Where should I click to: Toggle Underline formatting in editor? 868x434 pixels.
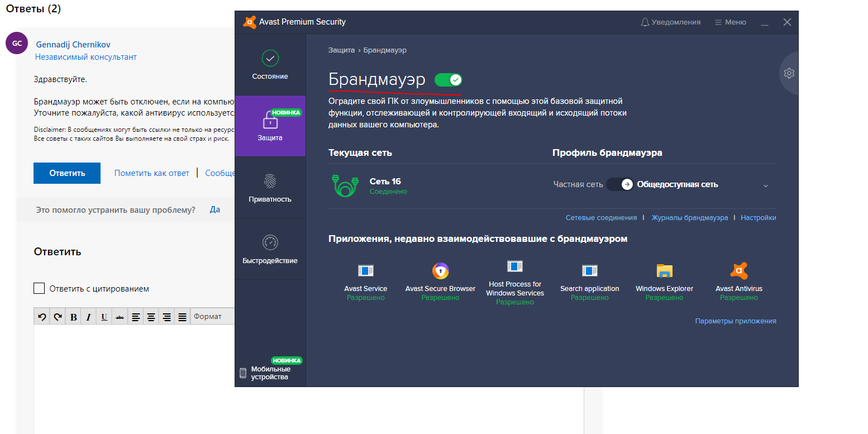(104, 317)
